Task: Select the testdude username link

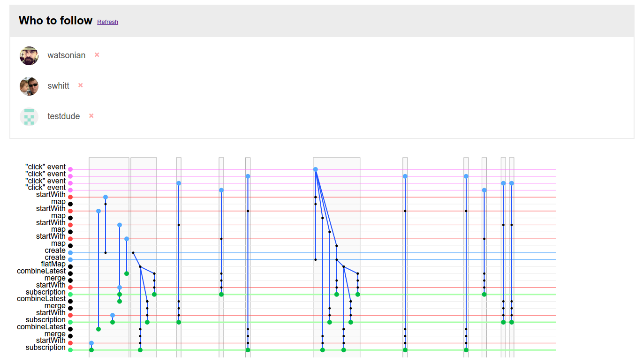Action: pos(63,116)
